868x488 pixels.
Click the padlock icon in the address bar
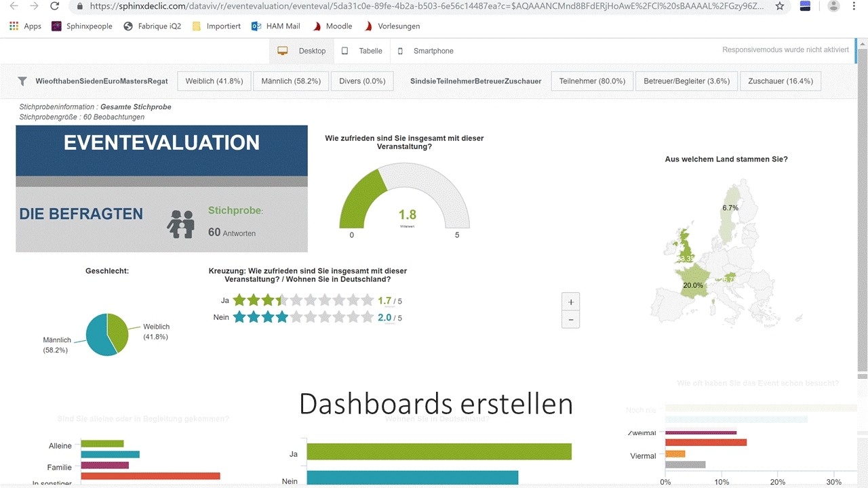[x=80, y=6]
